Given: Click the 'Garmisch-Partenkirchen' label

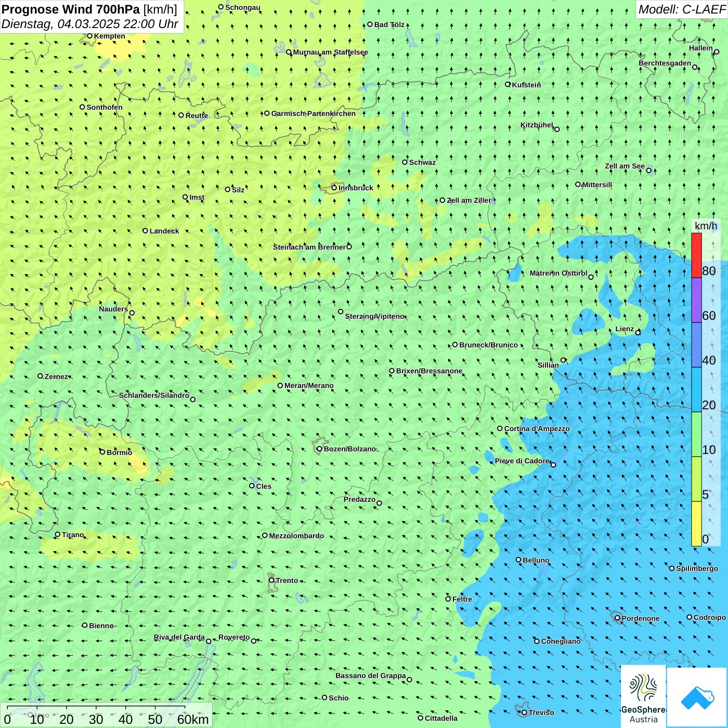Looking at the screenshot, I should pos(314,113).
